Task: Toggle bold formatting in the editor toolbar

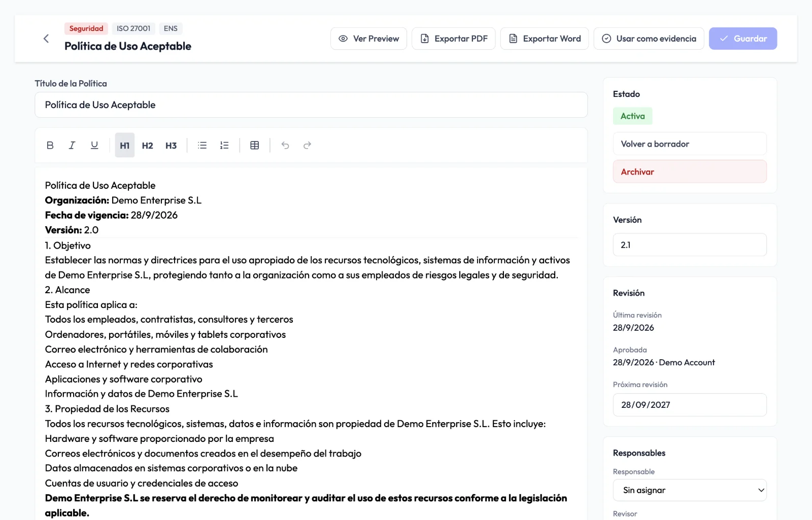Action: pyautogui.click(x=50, y=145)
